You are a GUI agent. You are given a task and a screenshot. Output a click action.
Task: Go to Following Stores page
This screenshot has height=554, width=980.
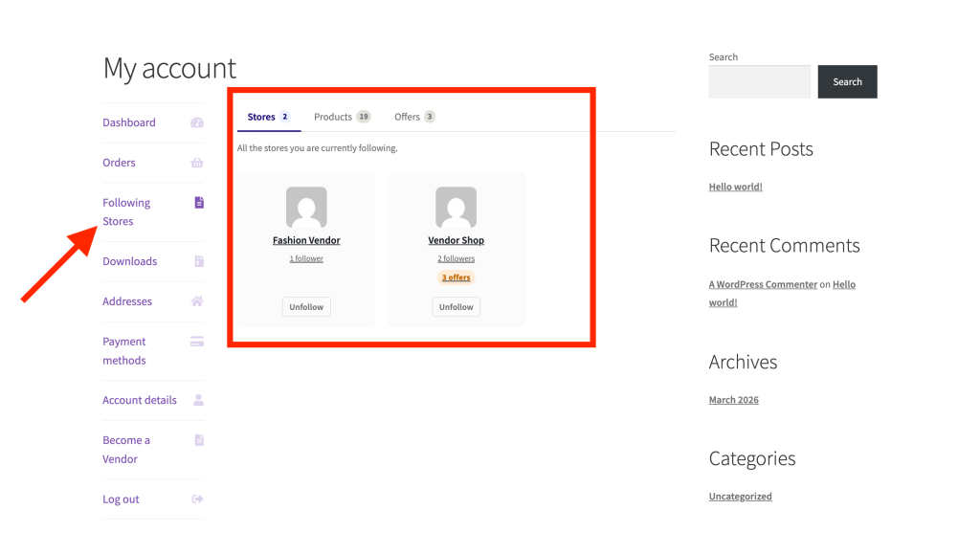(x=127, y=211)
